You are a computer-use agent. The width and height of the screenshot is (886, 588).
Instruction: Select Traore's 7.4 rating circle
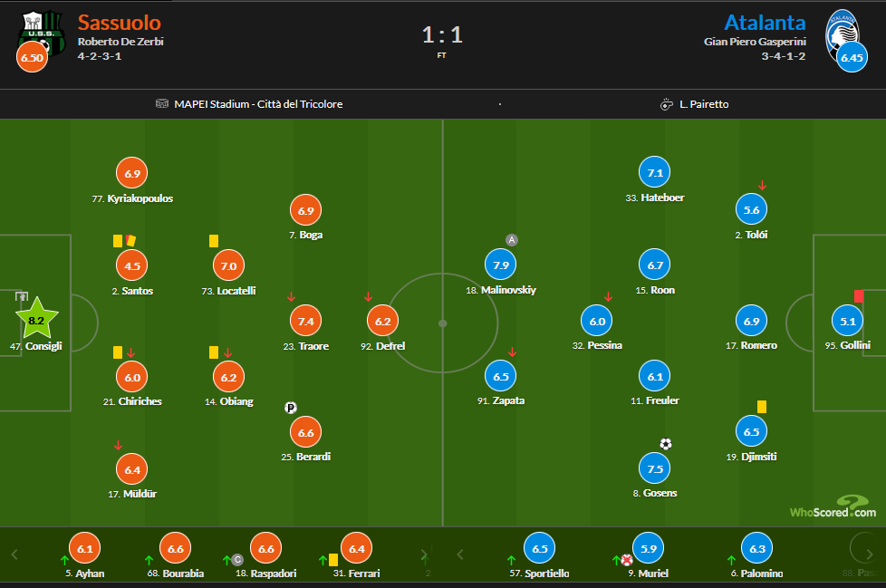(x=305, y=321)
